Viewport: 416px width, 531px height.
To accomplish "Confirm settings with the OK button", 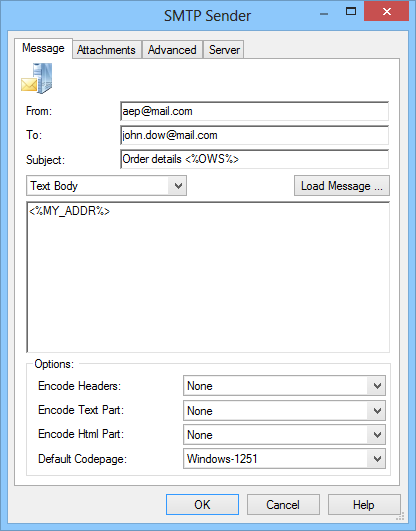I will [x=202, y=505].
